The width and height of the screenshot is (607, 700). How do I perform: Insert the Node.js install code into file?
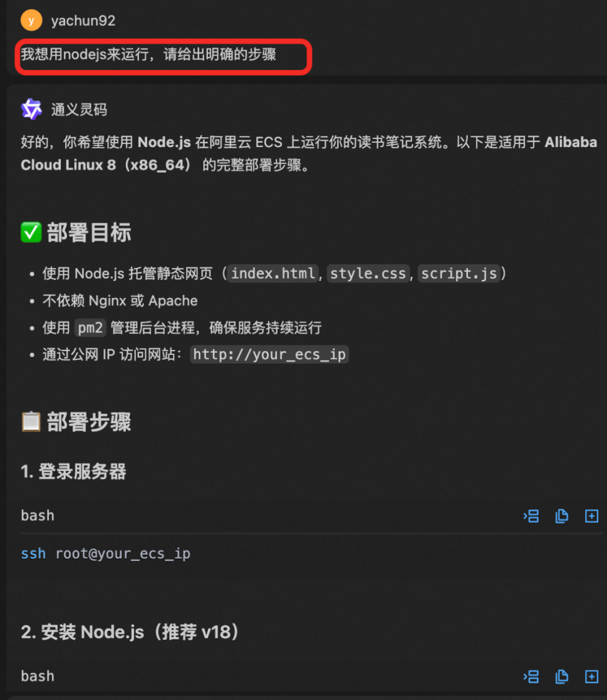(x=591, y=676)
